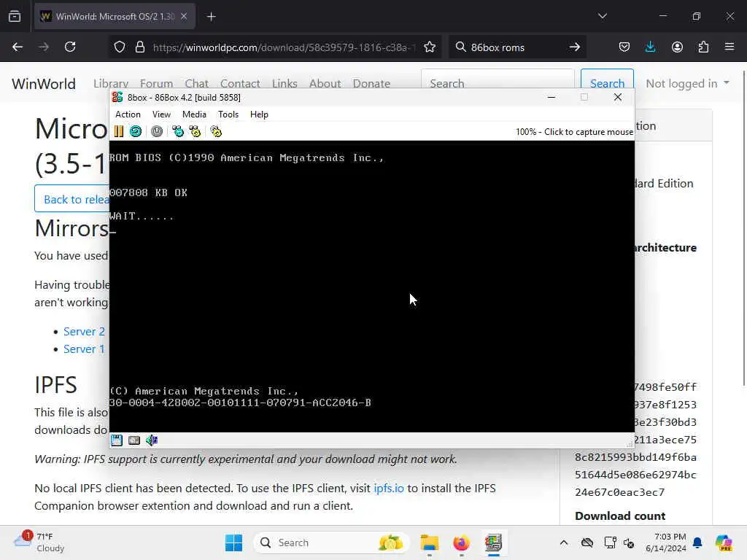747x560 pixels.
Task: Open Pocket save icon in Firefox
Action: pyautogui.click(x=624, y=47)
